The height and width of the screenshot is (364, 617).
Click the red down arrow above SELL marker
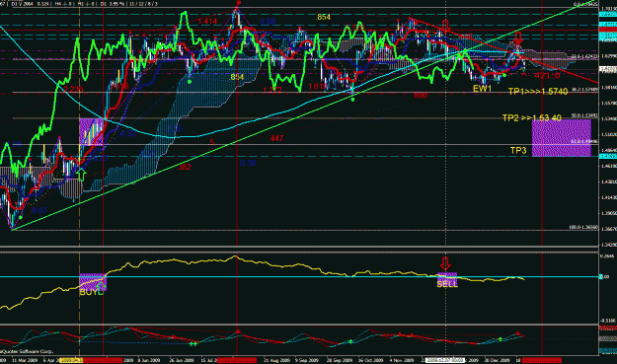(x=445, y=263)
